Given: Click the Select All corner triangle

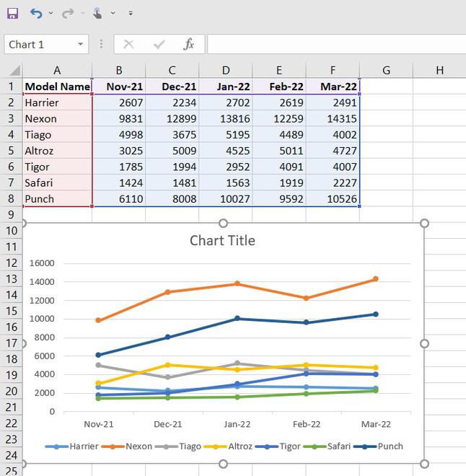Looking at the screenshot, I should coord(13,71).
